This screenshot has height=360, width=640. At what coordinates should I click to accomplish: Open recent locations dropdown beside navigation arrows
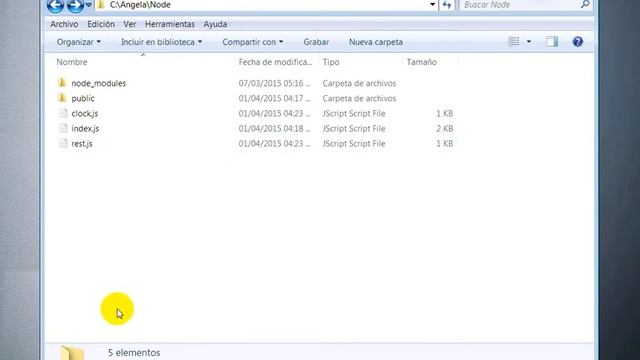[x=89, y=5]
